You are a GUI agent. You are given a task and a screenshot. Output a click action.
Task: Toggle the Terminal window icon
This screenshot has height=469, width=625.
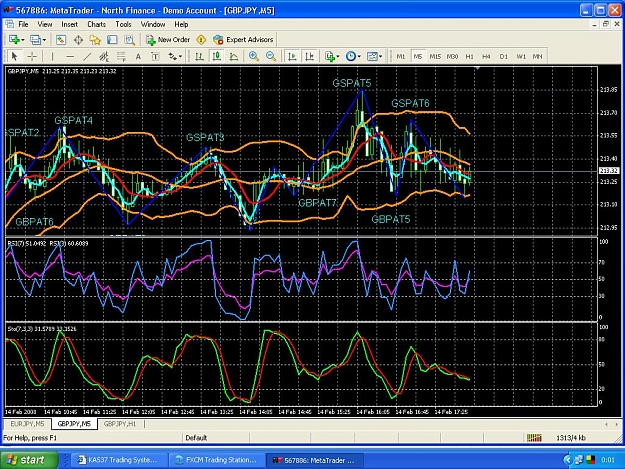tap(112, 40)
